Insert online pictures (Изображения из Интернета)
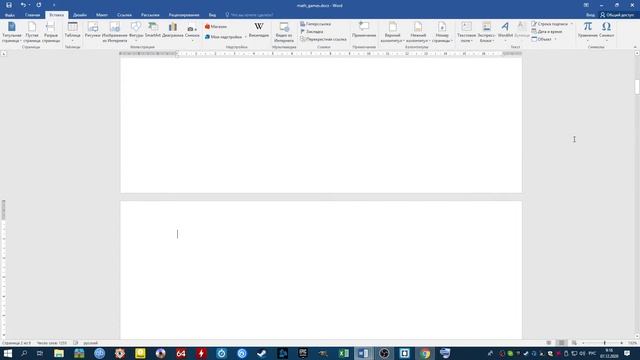This screenshot has width=640, height=360. [115, 32]
